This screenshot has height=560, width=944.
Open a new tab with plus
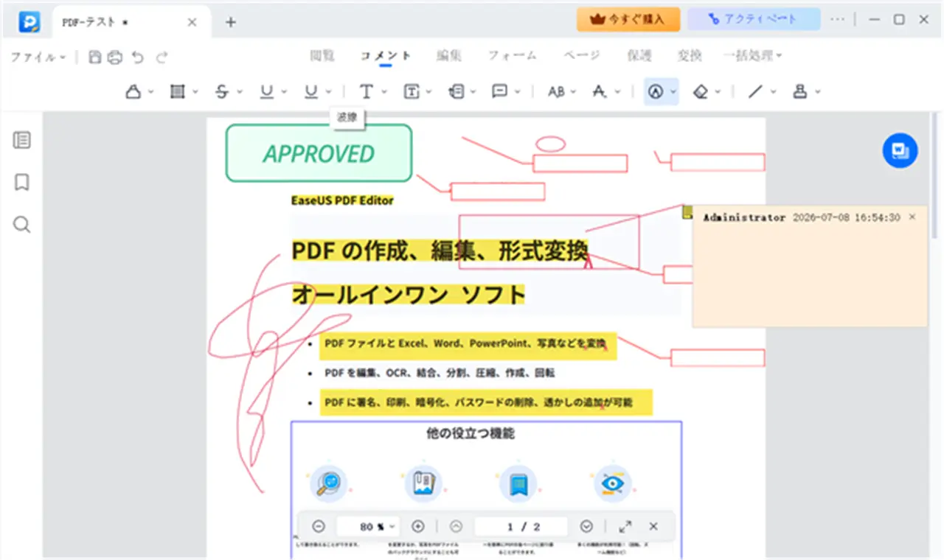(230, 22)
